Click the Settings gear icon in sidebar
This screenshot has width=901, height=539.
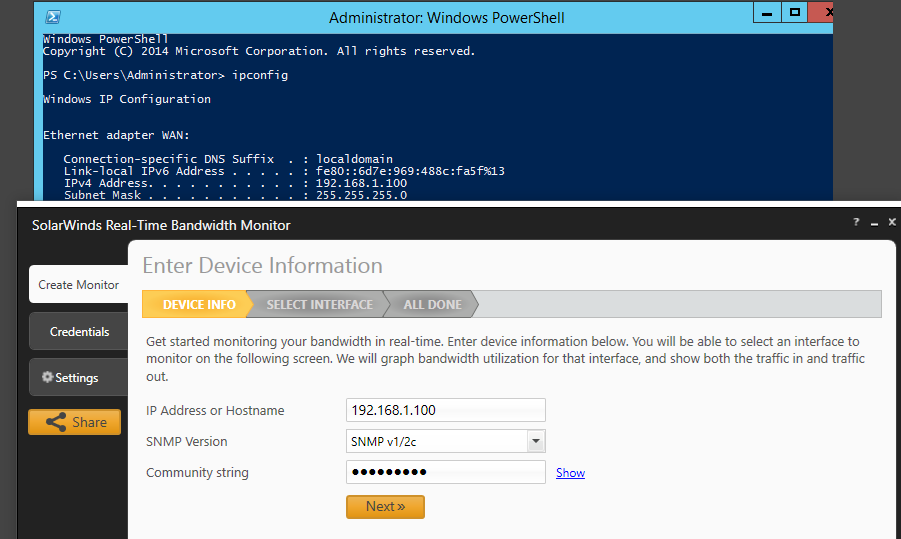[x=47, y=377]
